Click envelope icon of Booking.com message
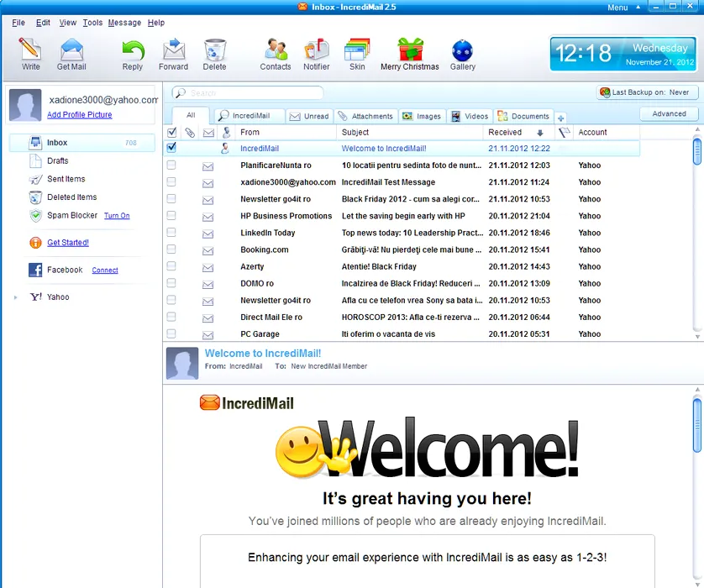 pyautogui.click(x=208, y=251)
